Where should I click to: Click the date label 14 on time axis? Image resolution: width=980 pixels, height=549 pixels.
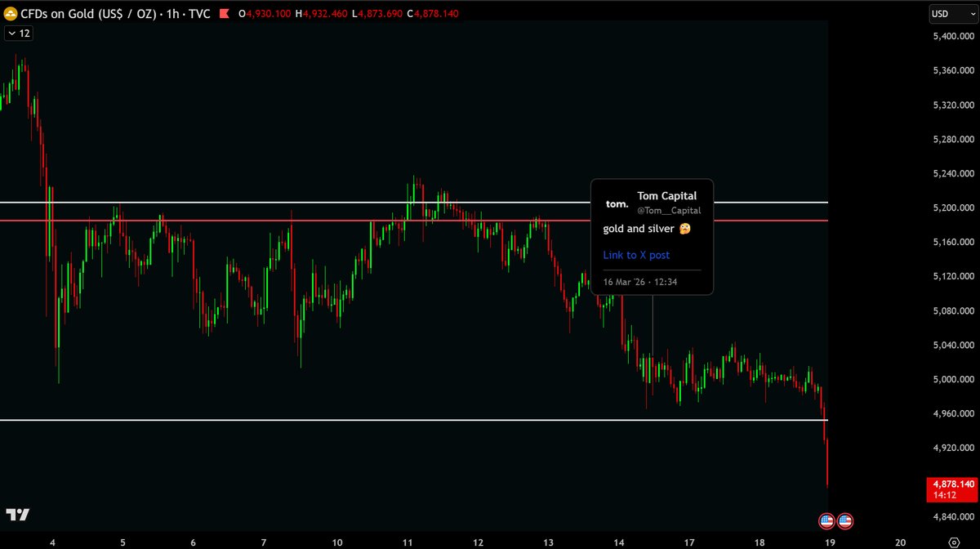(619, 542)
